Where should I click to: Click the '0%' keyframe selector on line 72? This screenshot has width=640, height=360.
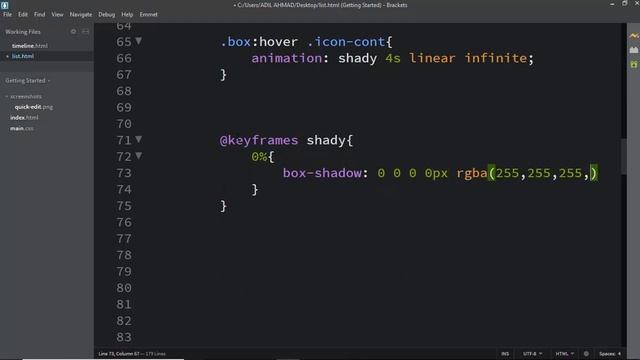click(x=259, y=157)
